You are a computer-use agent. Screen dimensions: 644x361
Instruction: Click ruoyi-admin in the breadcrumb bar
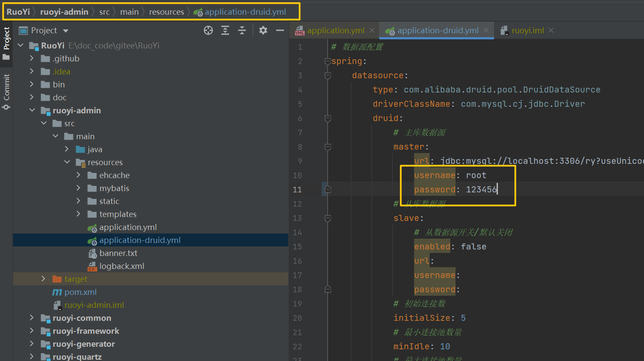(x=64, y=12)
